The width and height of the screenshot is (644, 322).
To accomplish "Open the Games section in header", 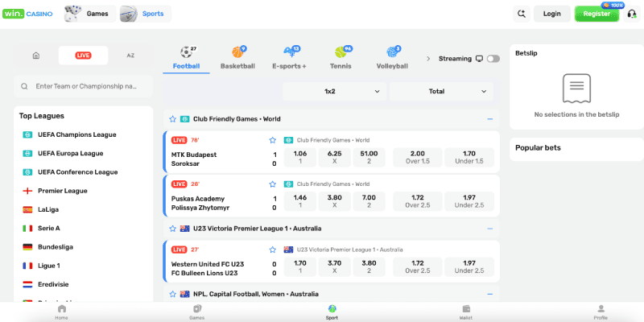I will 90,14.
